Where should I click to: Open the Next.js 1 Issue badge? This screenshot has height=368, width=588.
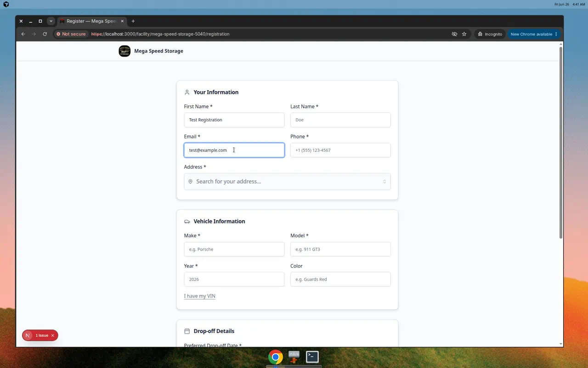pyautogui.click(x=42, y=335)
